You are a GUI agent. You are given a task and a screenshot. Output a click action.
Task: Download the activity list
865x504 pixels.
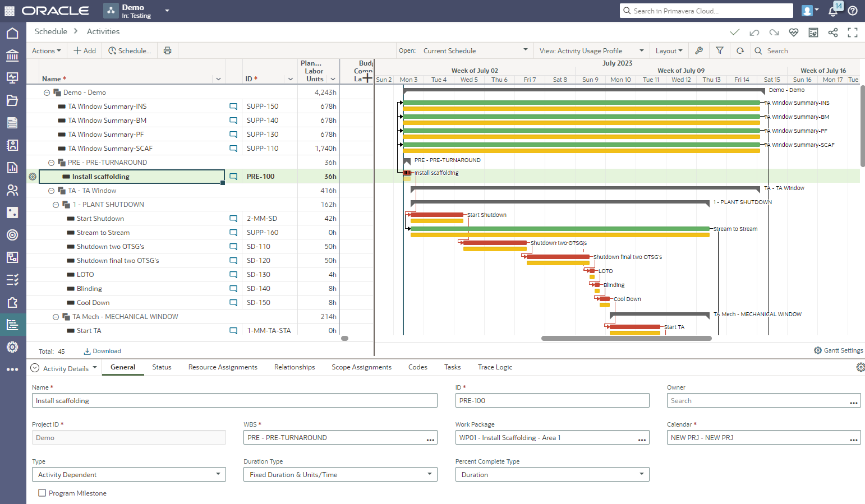(102, 351)
